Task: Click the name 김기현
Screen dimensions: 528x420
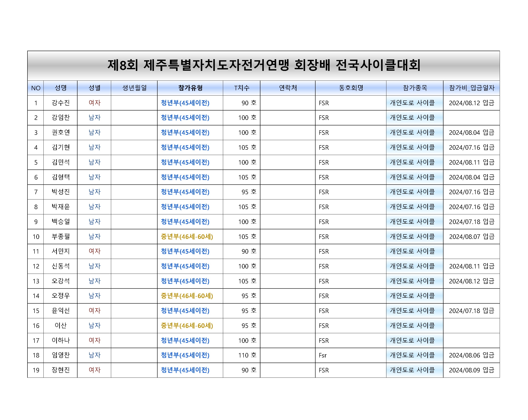Action: (60, 148)
